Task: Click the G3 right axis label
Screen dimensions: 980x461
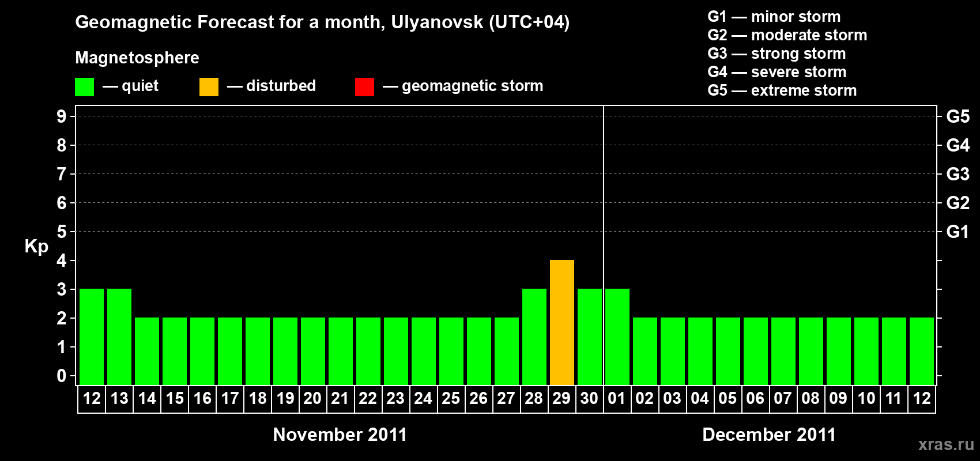Action: 958,174
